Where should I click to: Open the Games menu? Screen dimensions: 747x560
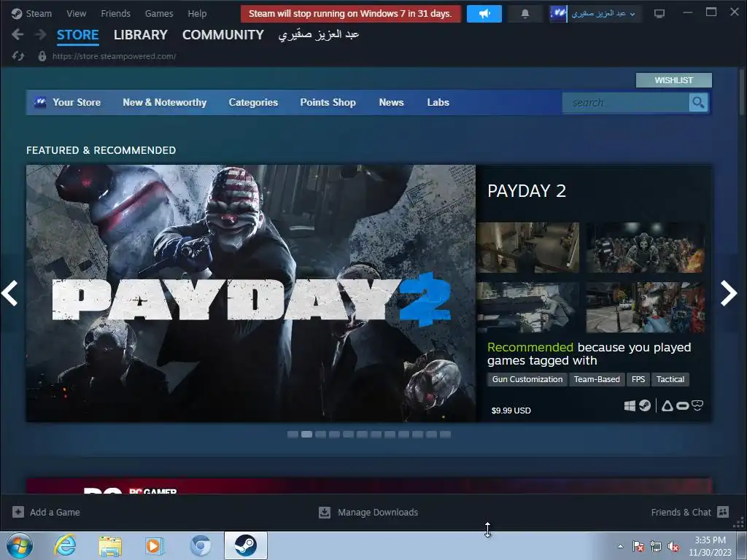coord(159,14)
